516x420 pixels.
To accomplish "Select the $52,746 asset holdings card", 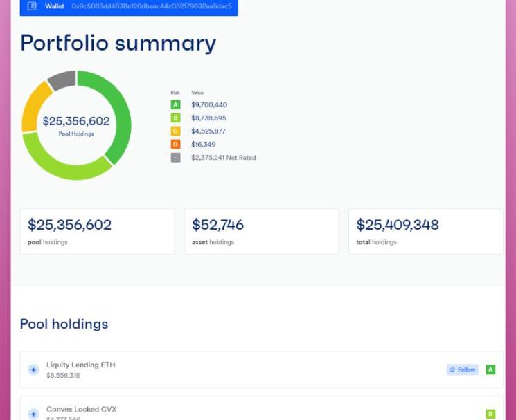I will click(x=261, y=231).
